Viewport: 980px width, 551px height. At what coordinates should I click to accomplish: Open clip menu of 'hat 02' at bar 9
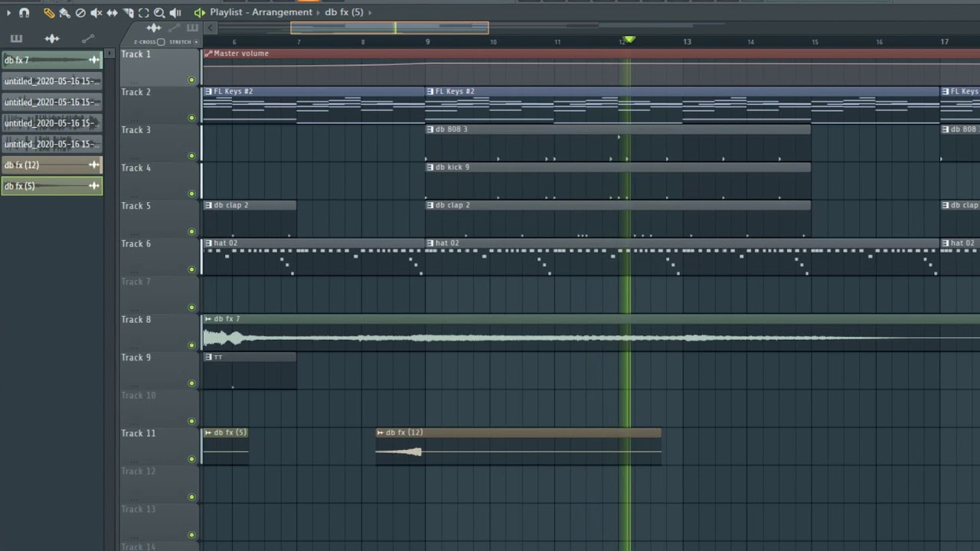430,243
